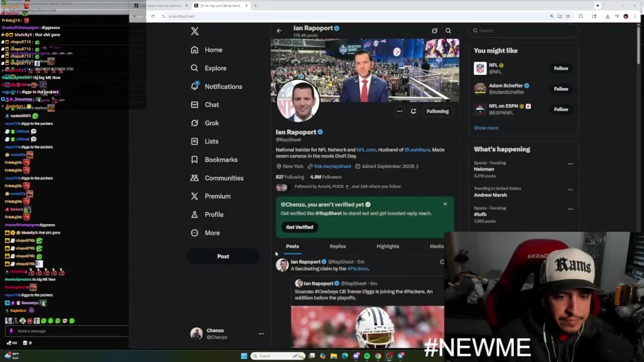
Task: Open the NFL.com link in bio
Action: pos(366,150)
